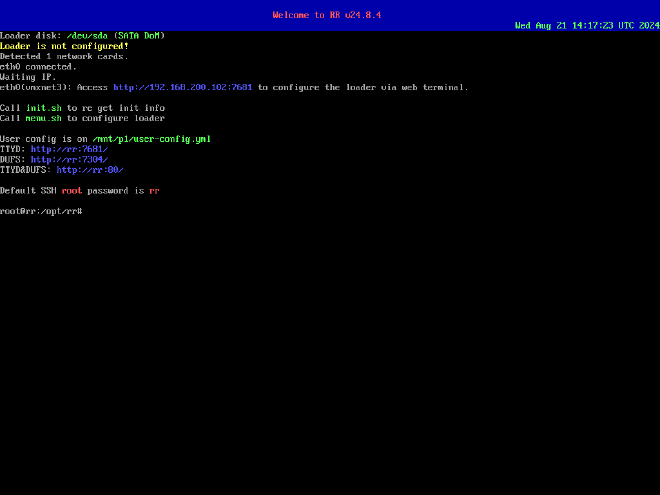Viewport: 660px width, 495px height.
Task: Click the red 'rr' password text
Action: [154, 190]
